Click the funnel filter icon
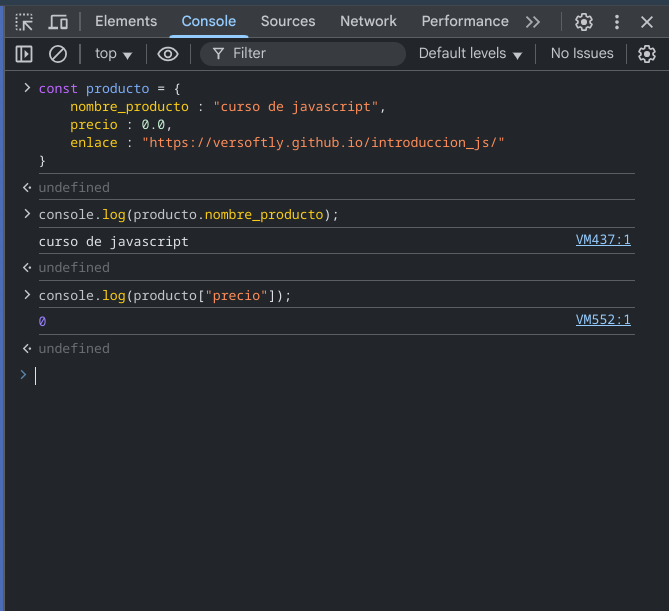 pyautogui.click(x=218, y=54)
